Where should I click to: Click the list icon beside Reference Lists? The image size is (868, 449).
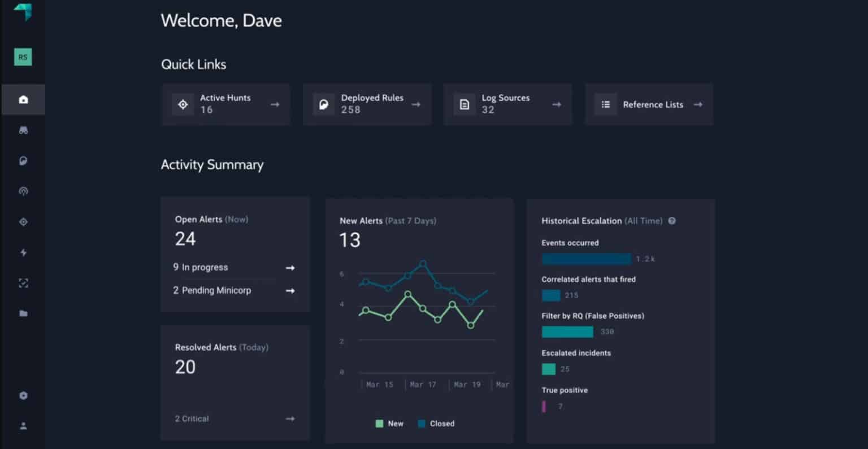[x=605, y=104]
